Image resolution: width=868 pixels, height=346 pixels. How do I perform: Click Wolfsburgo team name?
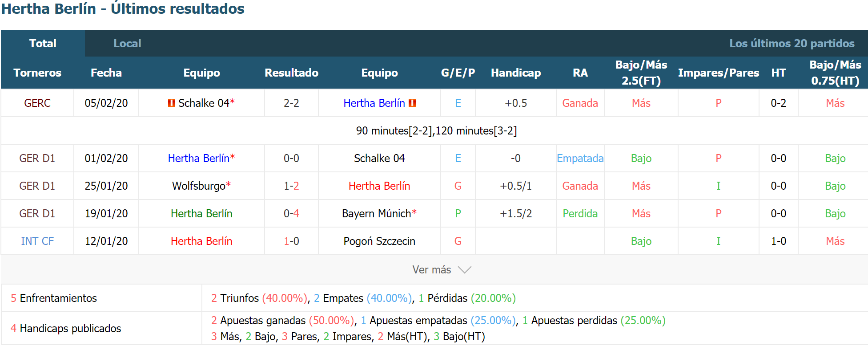[x=199, y=186]
